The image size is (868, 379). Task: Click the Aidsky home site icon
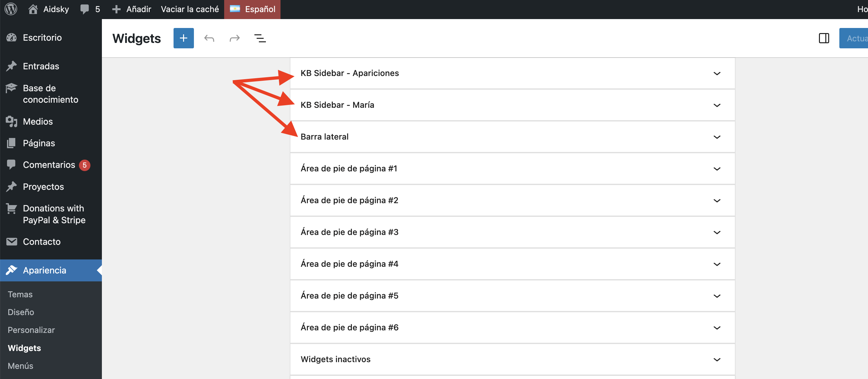point(33,9)
